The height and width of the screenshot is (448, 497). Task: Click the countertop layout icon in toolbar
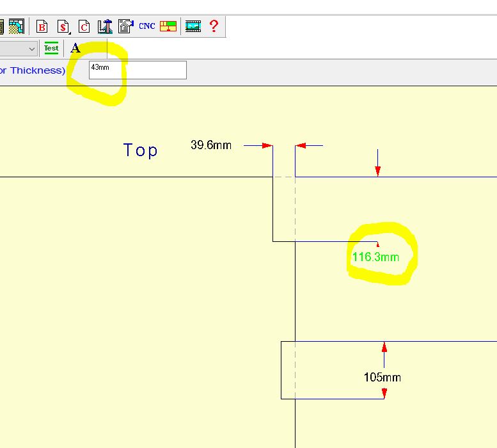pyautogui.click(x=16, y=26)
